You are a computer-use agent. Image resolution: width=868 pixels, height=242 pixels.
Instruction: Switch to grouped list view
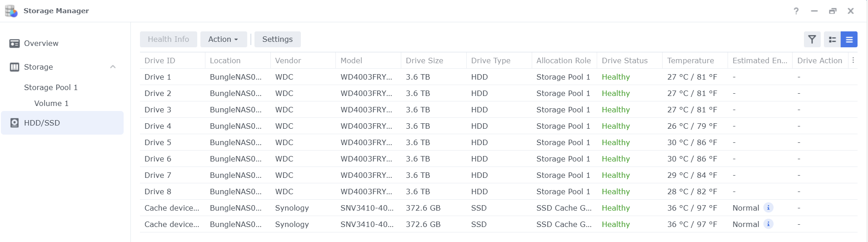[832, 40]
